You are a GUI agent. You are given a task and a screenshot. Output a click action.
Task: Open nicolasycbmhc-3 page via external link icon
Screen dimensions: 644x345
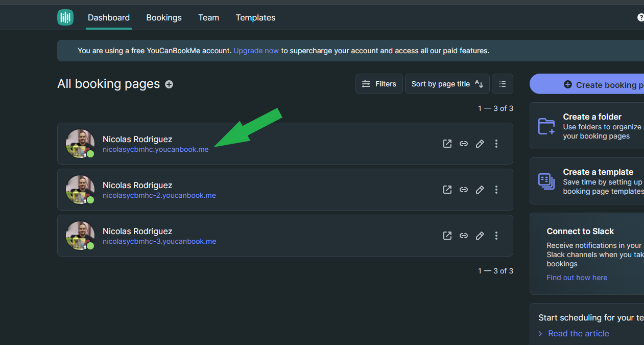447,236
